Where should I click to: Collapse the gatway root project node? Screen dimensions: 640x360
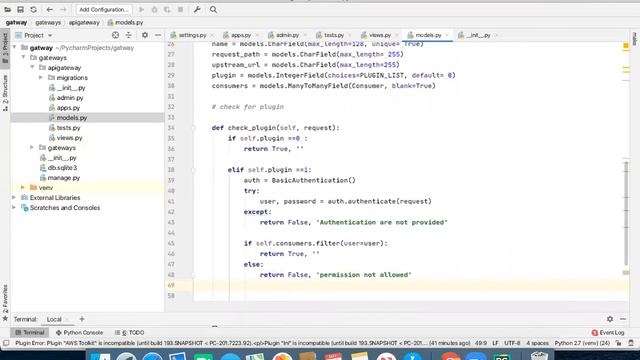pyautogui.click(x=15, y=48)
